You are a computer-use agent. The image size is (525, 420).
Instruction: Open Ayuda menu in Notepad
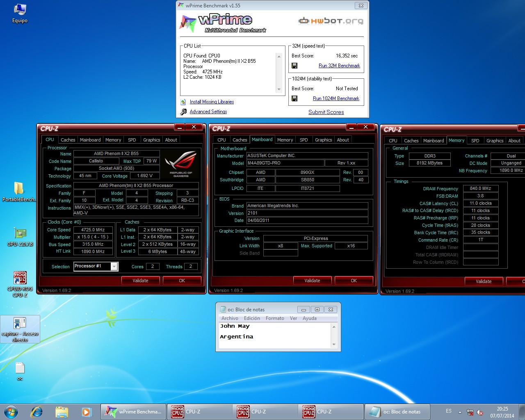(310, 318)
